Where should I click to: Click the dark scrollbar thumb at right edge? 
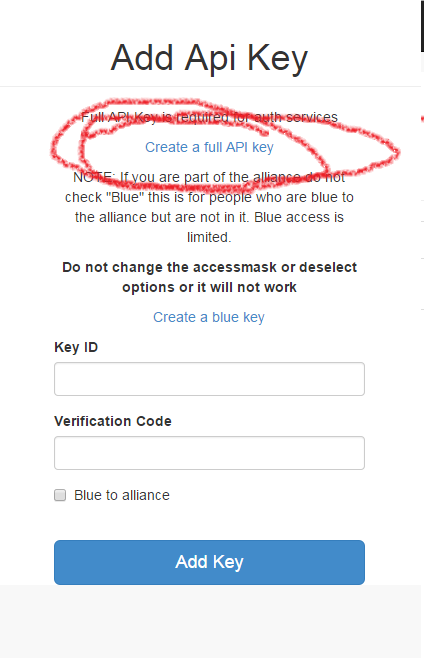coord(422,26)
